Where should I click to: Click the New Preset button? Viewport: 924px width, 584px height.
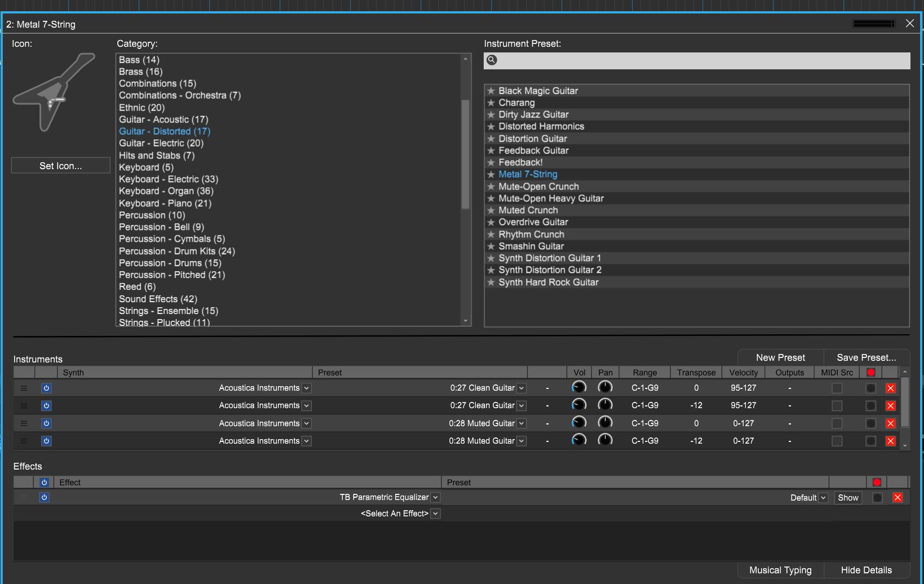780,357
